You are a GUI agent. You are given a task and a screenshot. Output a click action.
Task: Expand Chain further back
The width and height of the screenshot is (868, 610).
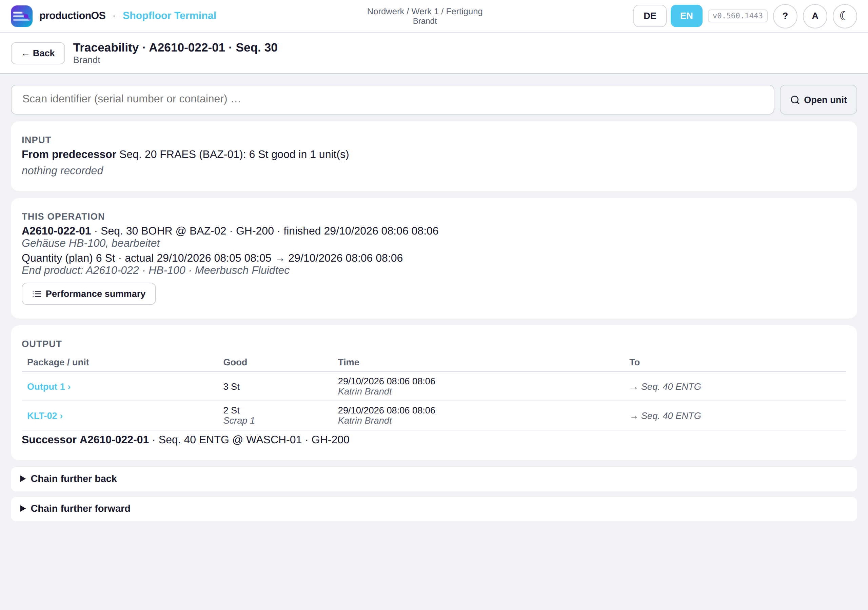coord(434,479)
